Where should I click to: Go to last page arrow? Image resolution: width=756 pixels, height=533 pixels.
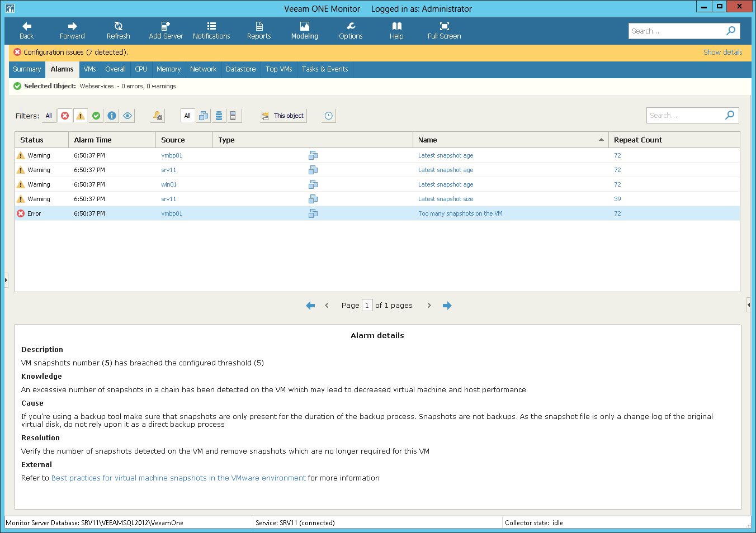click(447, 306)
